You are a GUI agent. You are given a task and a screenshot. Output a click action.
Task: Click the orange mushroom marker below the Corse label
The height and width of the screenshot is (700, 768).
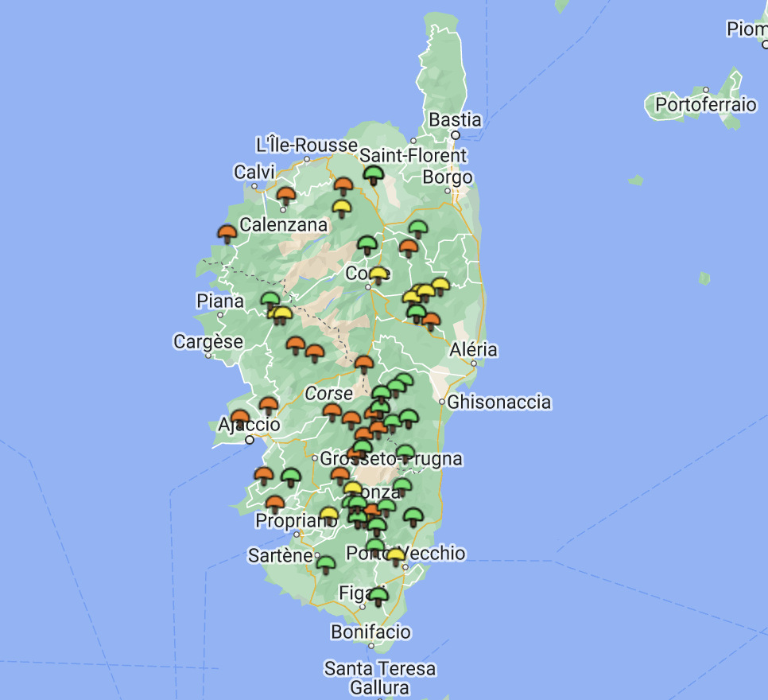point(332,410)
